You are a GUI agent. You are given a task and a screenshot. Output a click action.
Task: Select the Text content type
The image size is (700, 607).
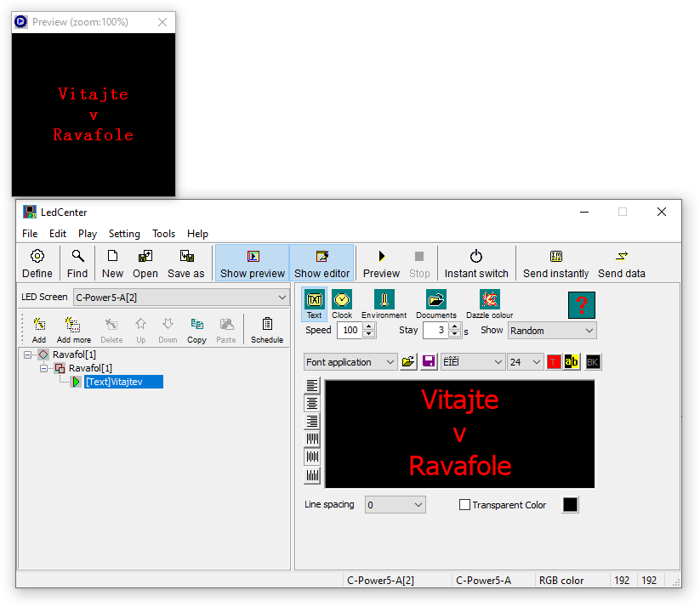coord(315,304)
